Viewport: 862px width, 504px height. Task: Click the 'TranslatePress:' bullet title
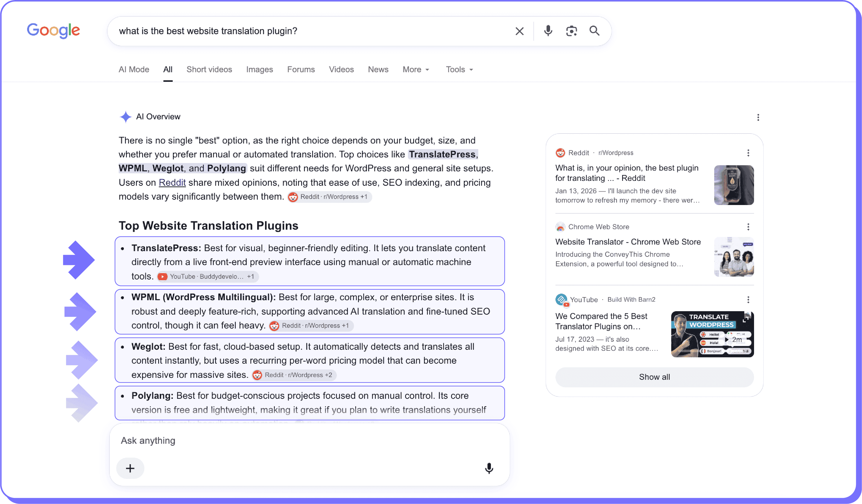click(x=166, y=248)
